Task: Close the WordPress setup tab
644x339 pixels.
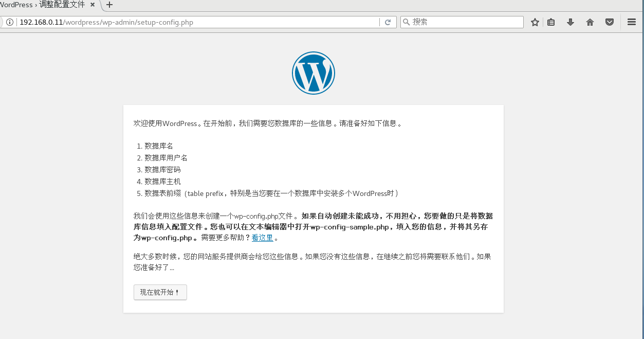Action: tap(92, 5)
